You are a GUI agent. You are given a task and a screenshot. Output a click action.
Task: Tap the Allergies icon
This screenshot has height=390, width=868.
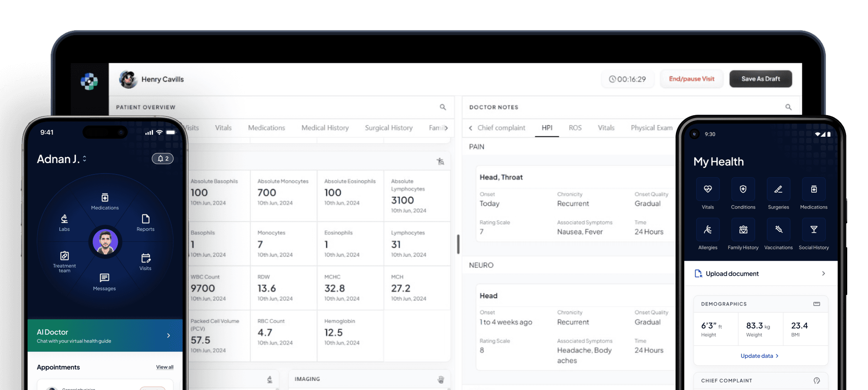coord(707,230)
